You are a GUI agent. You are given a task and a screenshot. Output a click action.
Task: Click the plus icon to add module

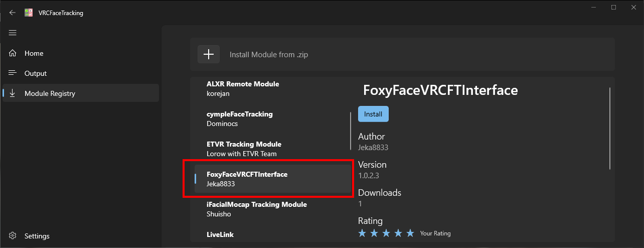[x=209, y=54]
